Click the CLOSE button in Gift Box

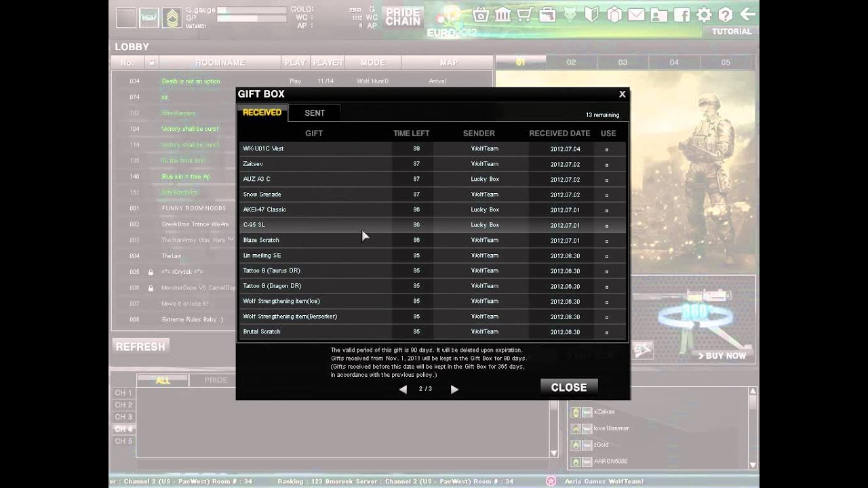[x=569, y=388]
